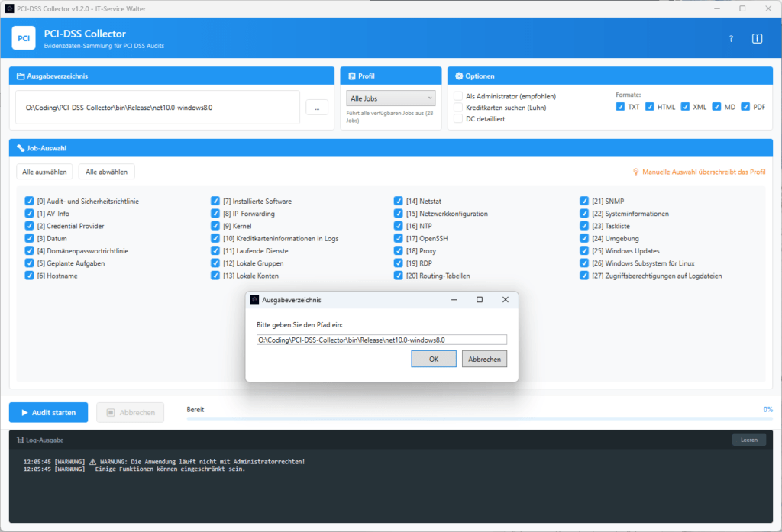Screen dimensions: 782x532
Task: Click the question mark help icon
Action: point(730,38)
